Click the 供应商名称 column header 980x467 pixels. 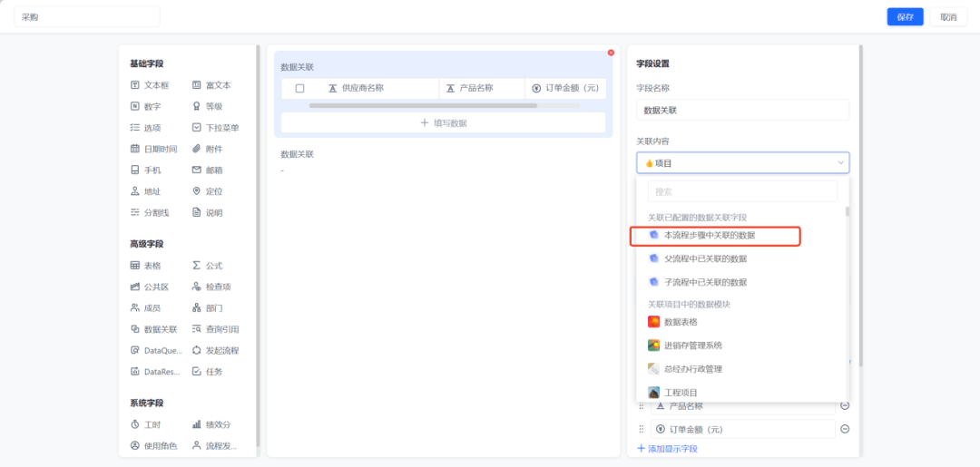click(x=357, y=89)
